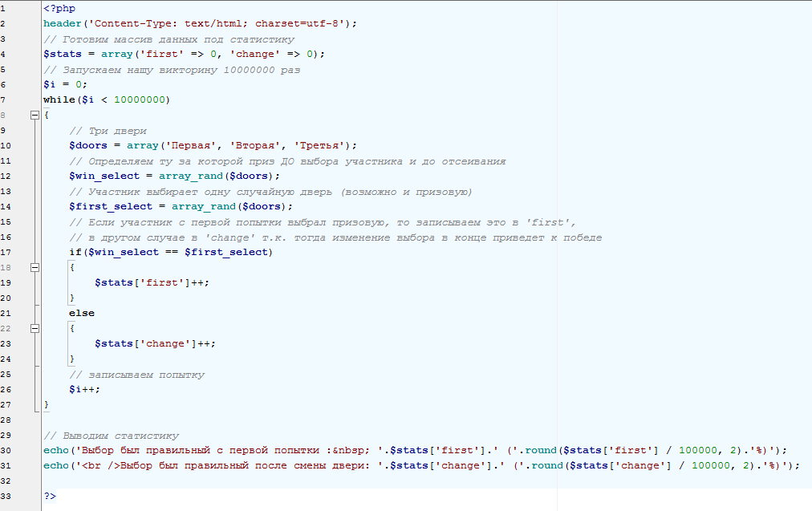Click $stats['change']++ statement
This screenshot has height=511, width=812.
pos(155,344)
